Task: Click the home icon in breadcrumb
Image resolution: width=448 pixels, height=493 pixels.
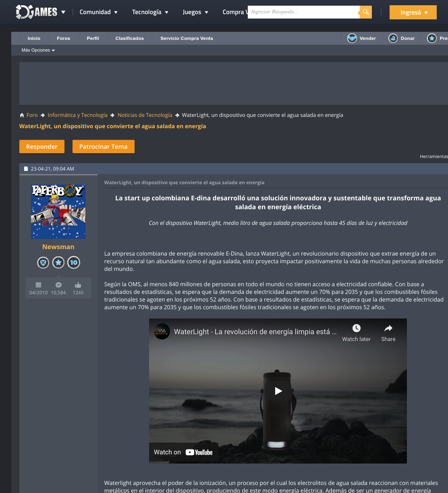Action: point(22,115)
